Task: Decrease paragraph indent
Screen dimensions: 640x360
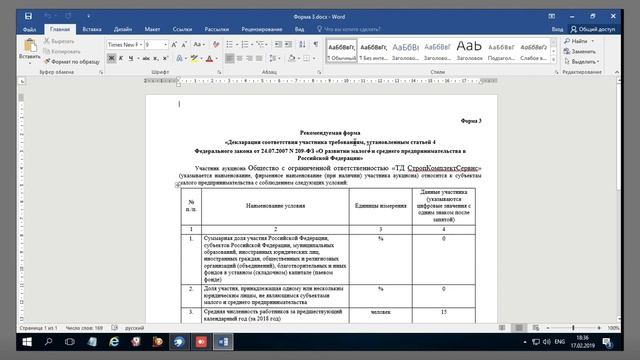Action: pyautogui.click(x=278, y=44)
